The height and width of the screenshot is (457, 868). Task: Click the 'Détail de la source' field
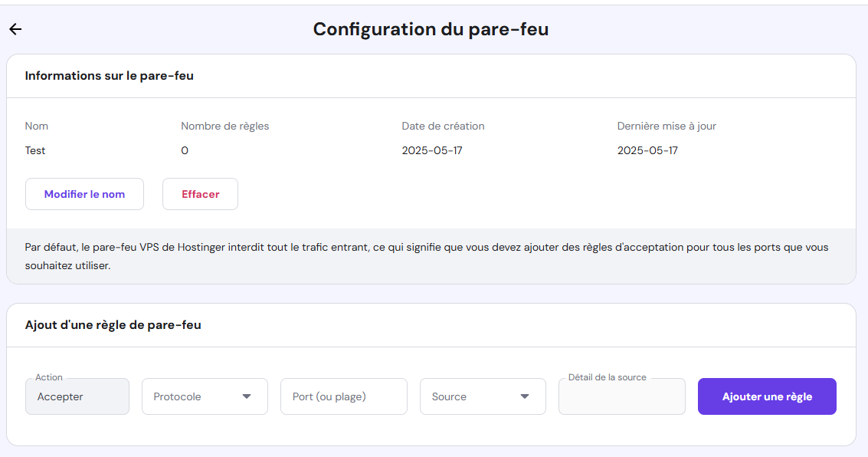(621, 396)
